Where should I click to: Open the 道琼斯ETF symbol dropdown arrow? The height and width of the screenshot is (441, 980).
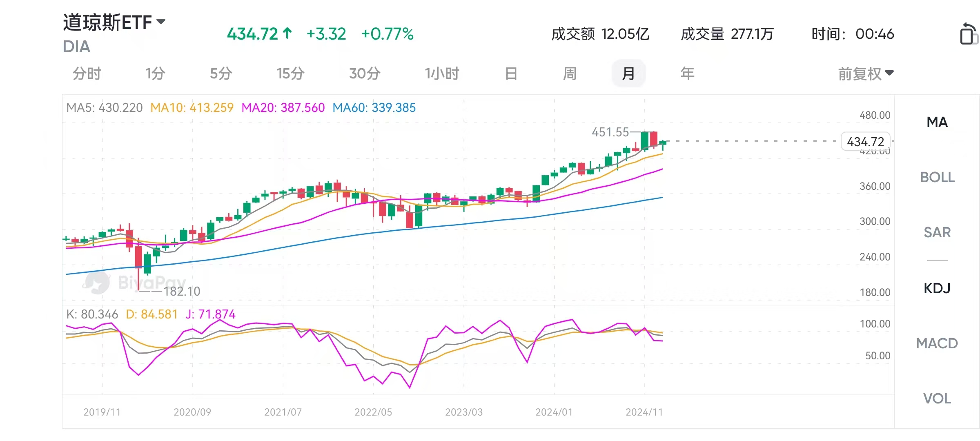161,22
